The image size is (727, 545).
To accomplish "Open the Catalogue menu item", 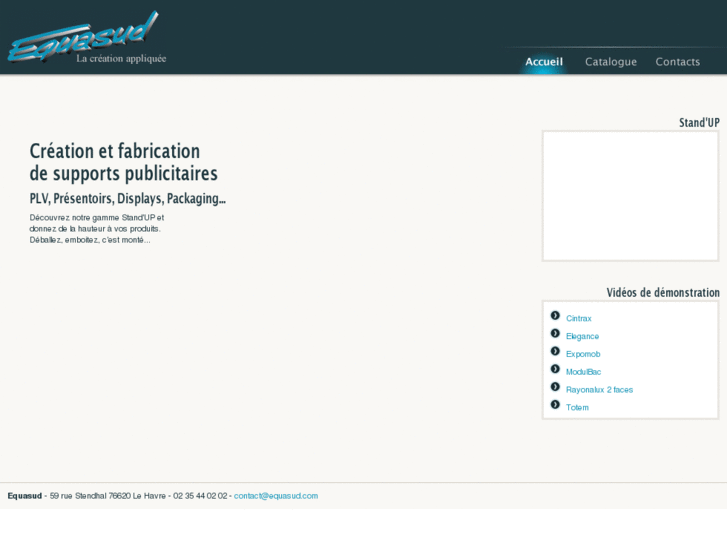I will coord(611,62).
